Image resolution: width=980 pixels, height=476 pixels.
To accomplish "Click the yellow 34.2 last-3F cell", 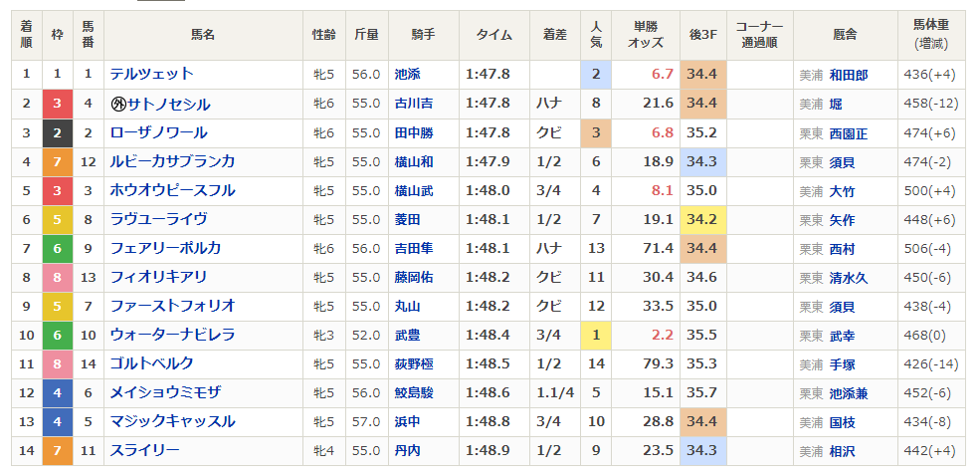I will tap(703, 219).
